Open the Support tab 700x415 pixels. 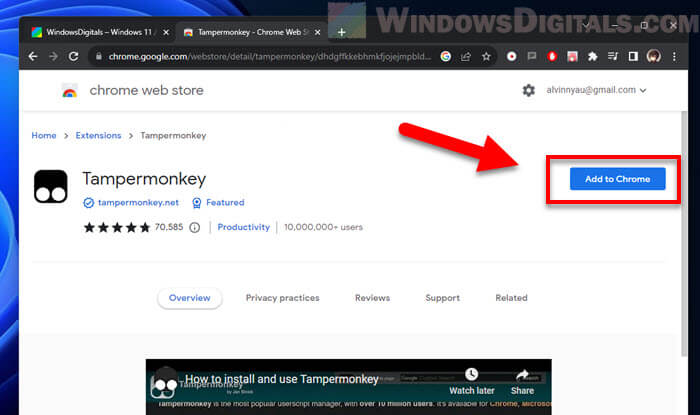[x=442, y=298]
